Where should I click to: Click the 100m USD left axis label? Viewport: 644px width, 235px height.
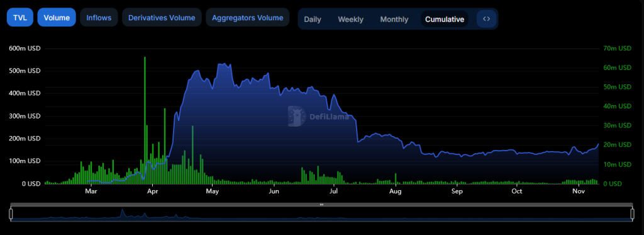25,161
